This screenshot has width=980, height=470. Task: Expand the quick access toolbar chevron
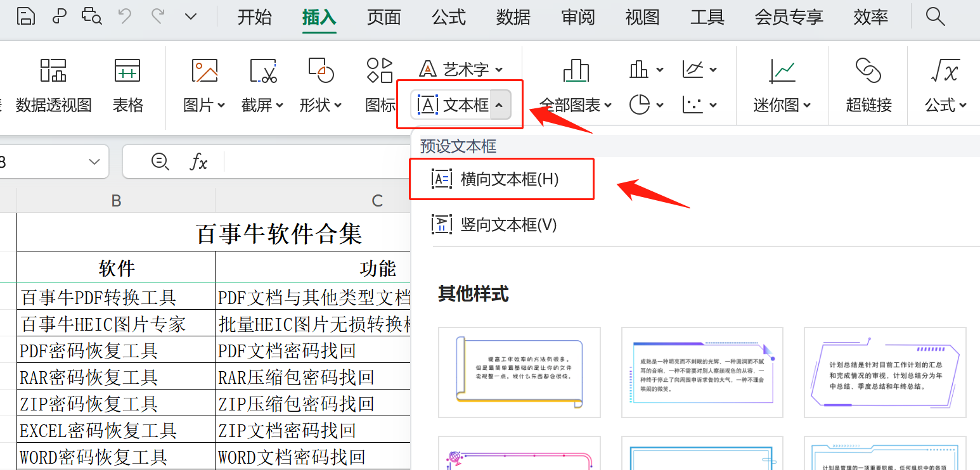click(x=190, y=17)
